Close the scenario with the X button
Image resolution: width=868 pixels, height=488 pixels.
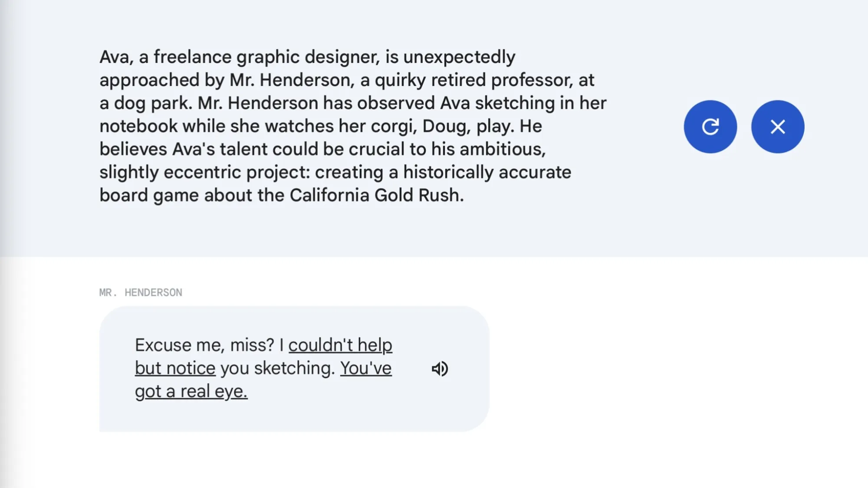(x=777, y=127)
